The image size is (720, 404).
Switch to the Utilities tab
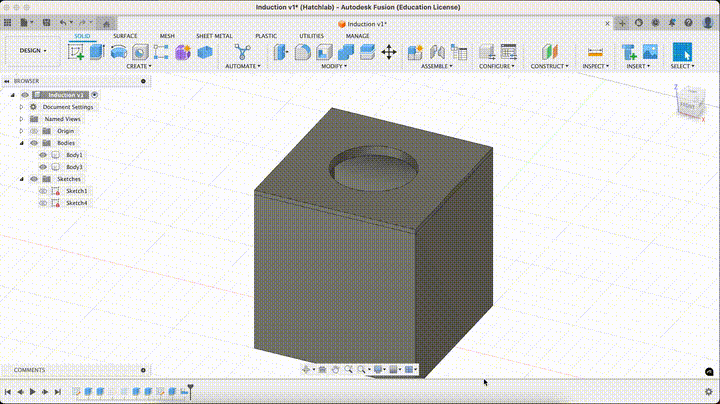coord(311,36)
